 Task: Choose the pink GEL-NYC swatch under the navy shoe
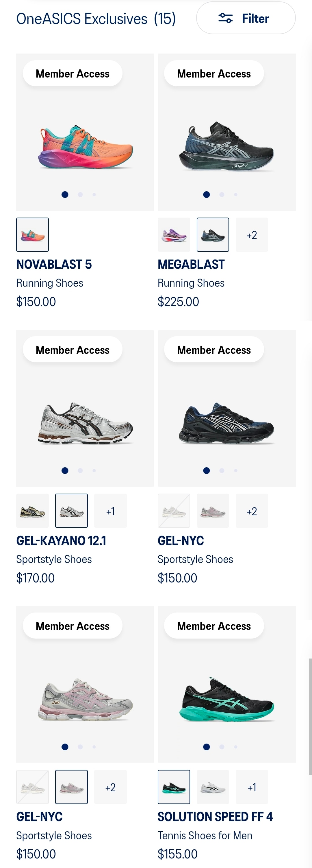pyautogui.click(x=213, y=511)
